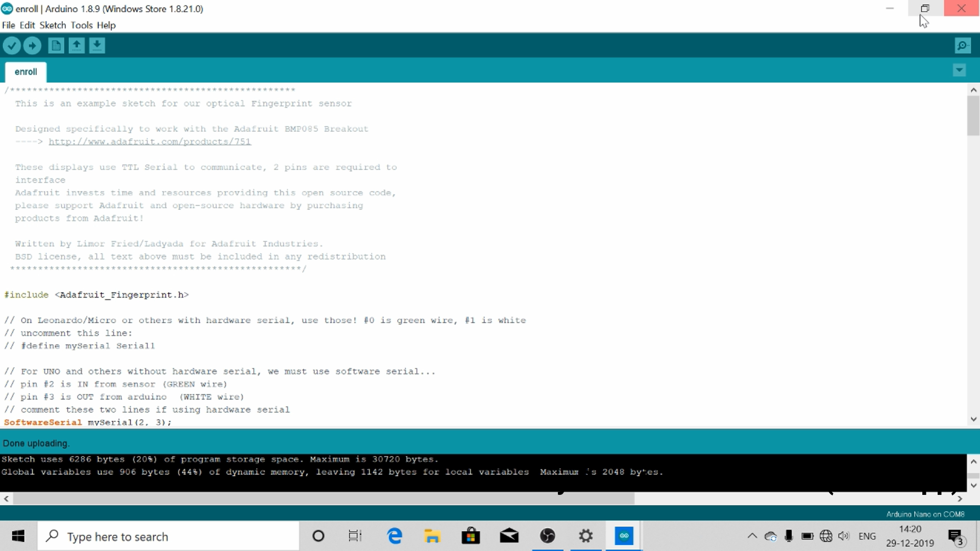Click the editor scrollbar down arrow
The image size is (980, 551).
click(973, 419)
